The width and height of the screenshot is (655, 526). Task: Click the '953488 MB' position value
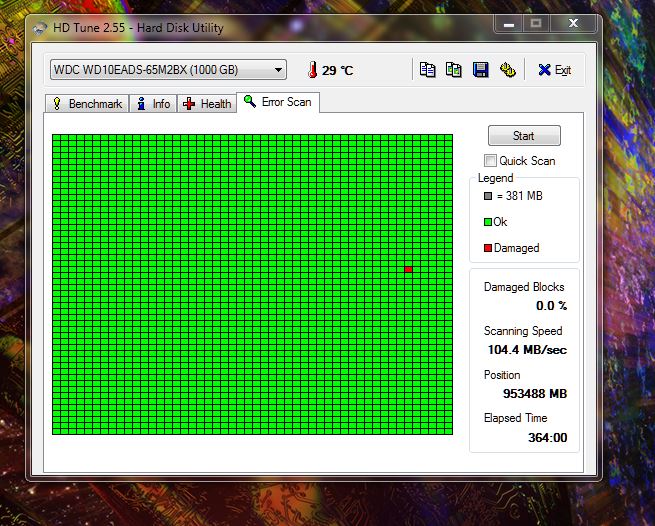[535, 393]
